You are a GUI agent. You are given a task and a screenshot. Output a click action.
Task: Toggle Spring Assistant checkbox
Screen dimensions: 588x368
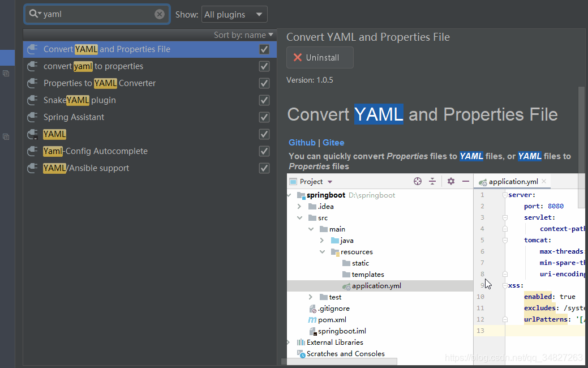264,117
